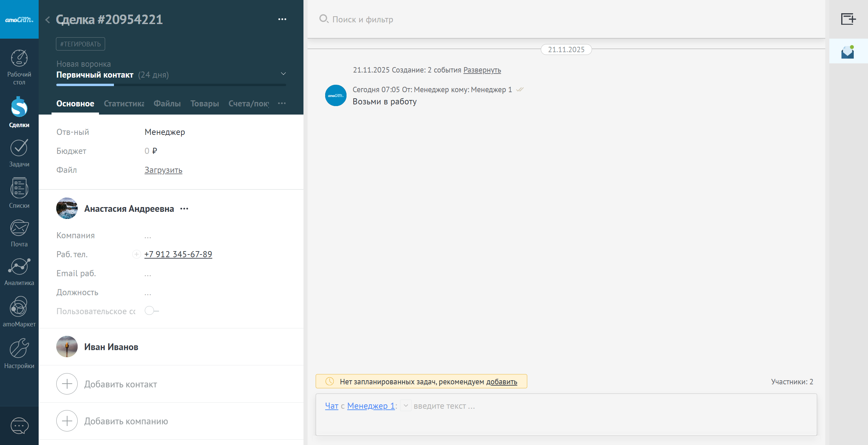Click the add-window icon in the top right
Screen dimensions: 868x445
point(848,19)
